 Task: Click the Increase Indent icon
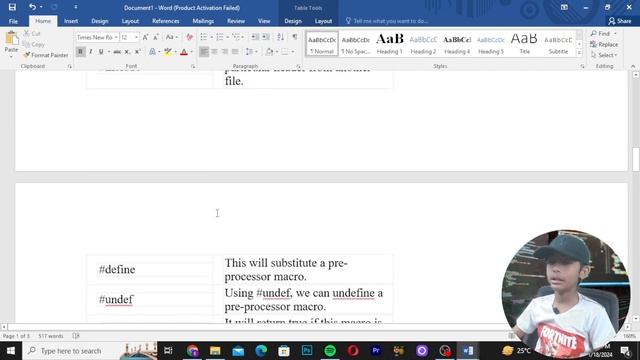(266, 37)
